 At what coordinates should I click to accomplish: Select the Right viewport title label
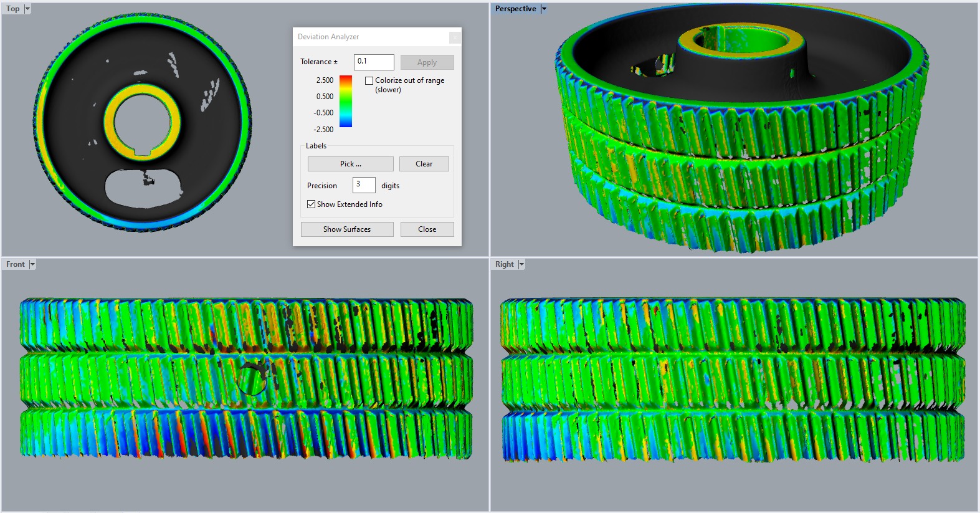(504, 264)
